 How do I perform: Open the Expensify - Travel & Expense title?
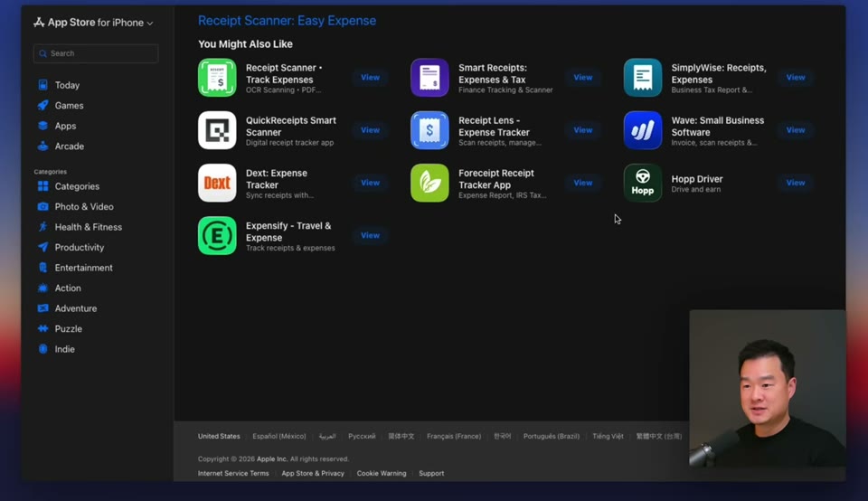click(x=288, y=232)
